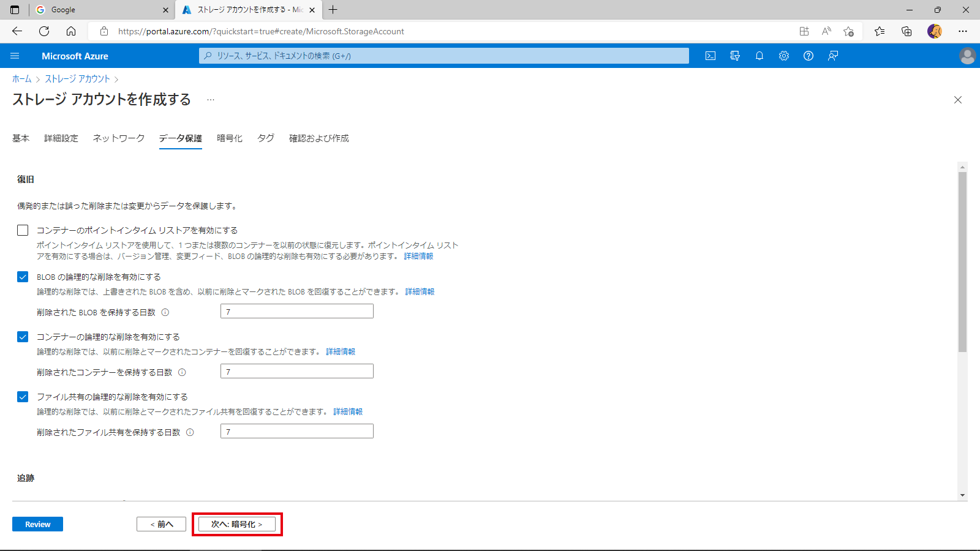Click the 次へ: 暗号化 button
Screen dimensions: 980x551
237,524
